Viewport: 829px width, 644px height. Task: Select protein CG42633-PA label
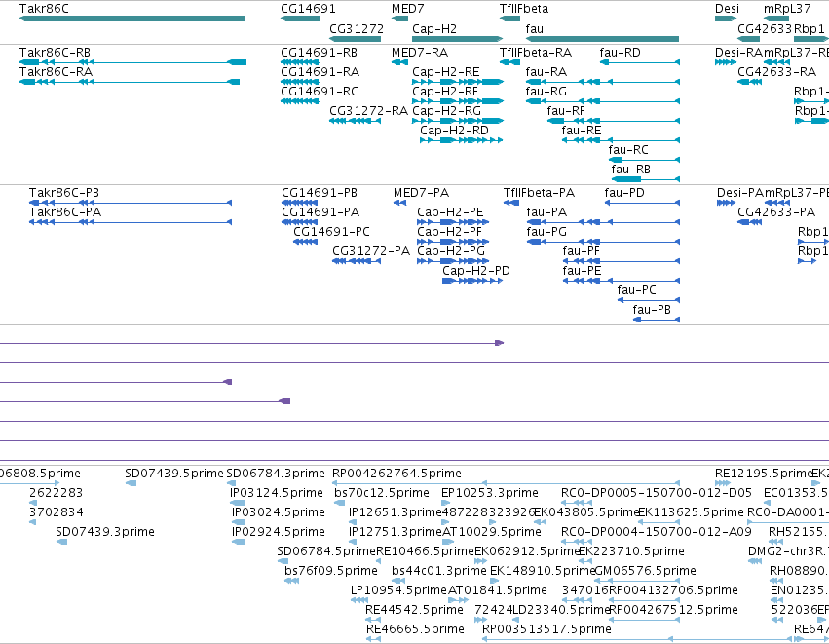click(776, 212)
